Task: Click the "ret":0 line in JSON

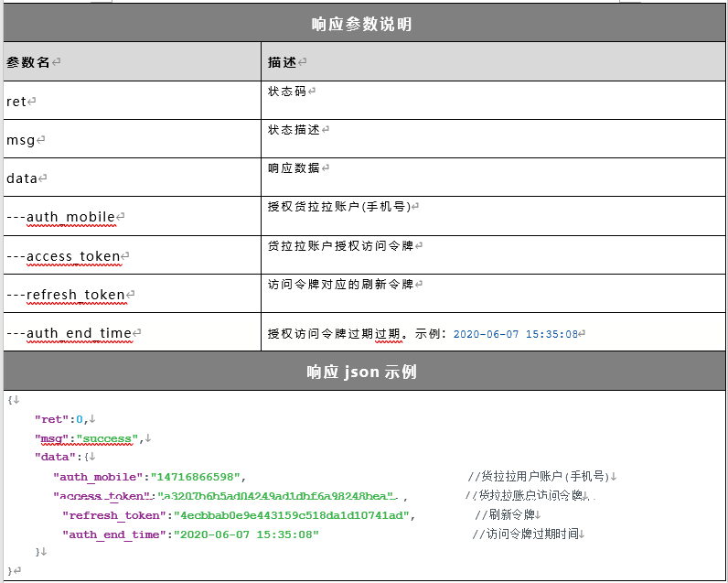Action: click(61, 419)
